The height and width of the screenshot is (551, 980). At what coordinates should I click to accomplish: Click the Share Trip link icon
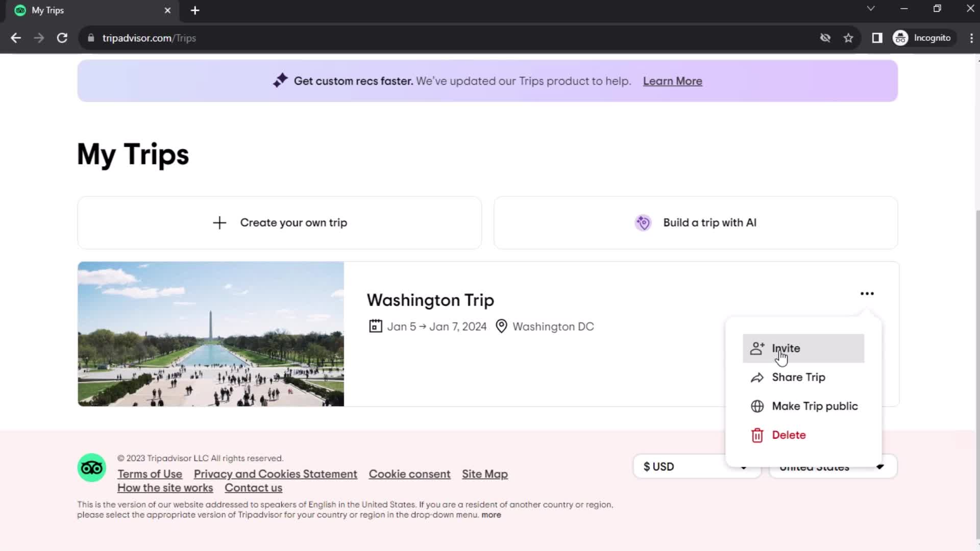coord(758,377)
